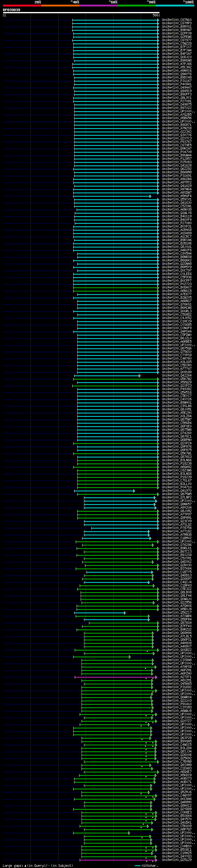197x868 pixels.
Task: Click the UniRef100_O45865 label
Action: (176, 684)
